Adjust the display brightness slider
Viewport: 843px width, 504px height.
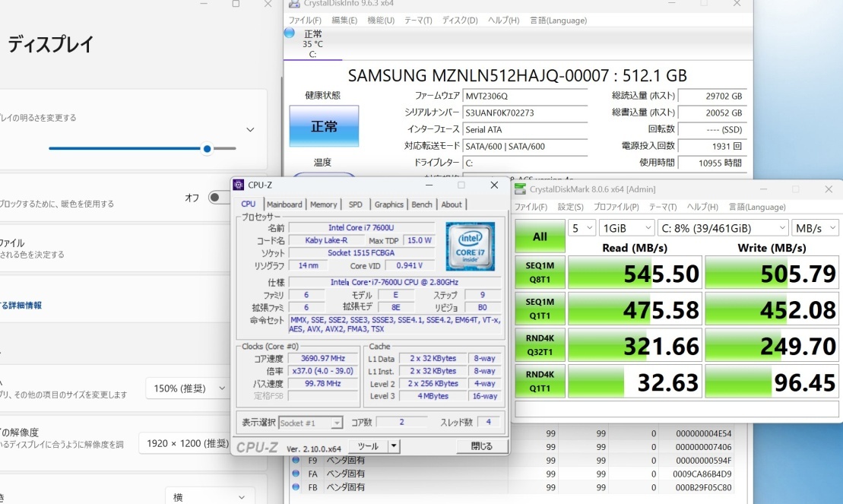coord(142,148)
